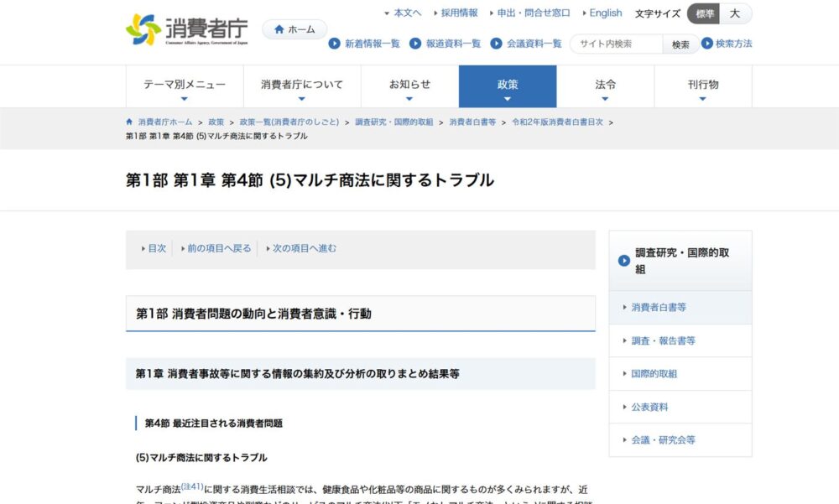Go to 調査研究・国際的取組 breadcrumb link
Viewport: 839px width, 504px height.
393,122
